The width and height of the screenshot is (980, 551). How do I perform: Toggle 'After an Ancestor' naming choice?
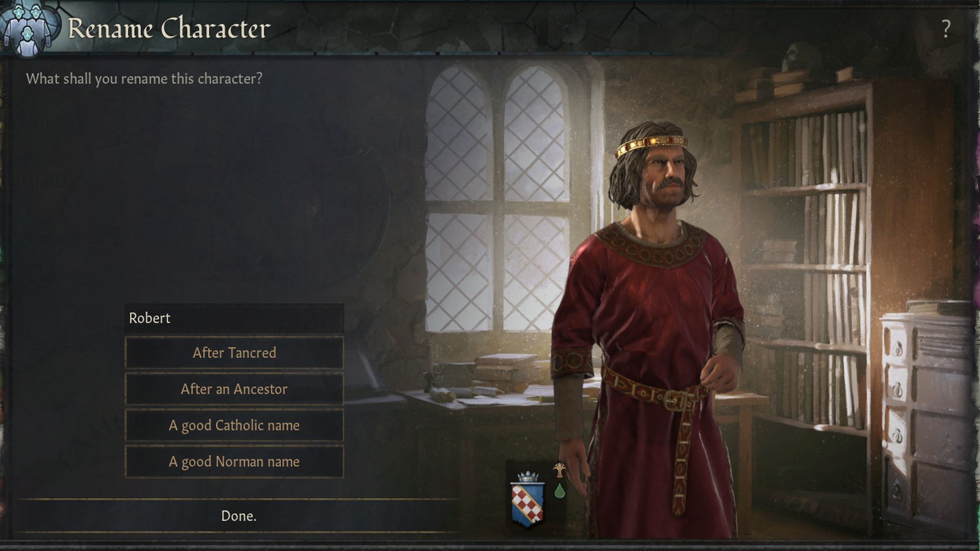[234, 389]
